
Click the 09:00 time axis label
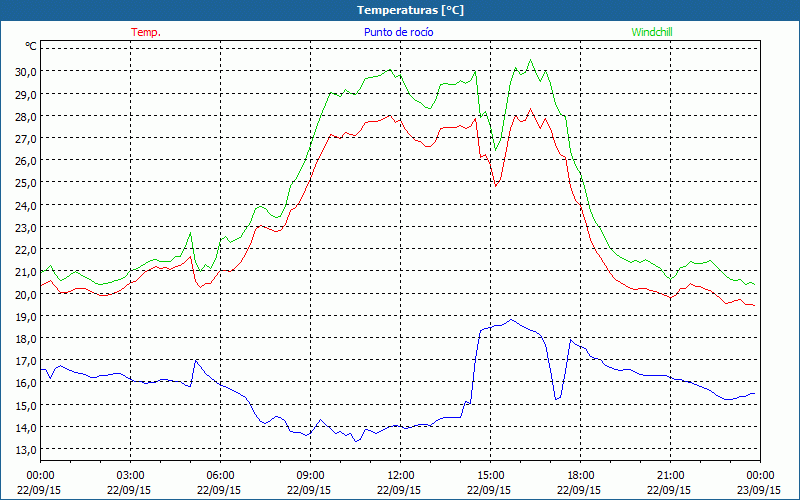310,476
